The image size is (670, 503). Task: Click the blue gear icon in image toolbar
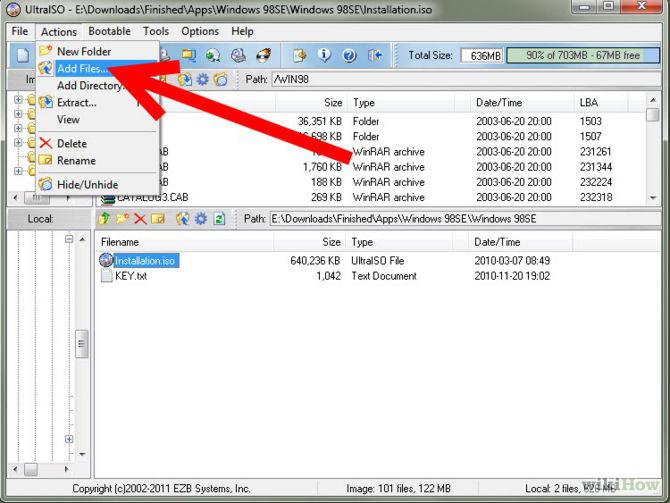[x=203, y=79]
